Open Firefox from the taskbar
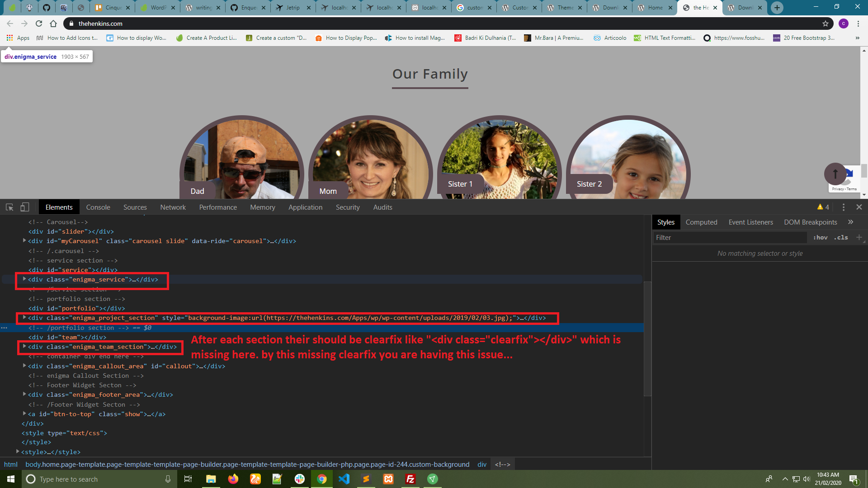Image resolution: width=868 pixels, height=488 pixels. click(233, 479)
